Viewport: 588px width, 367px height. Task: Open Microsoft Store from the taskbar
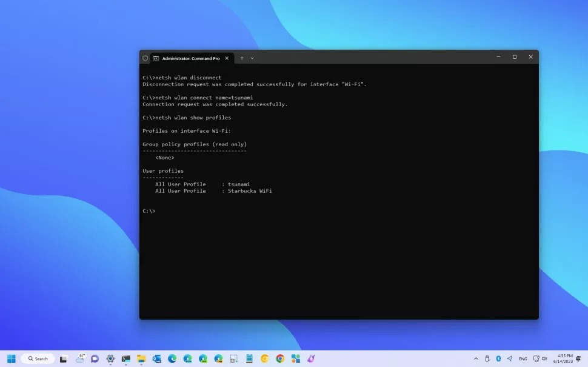click(295, 358)
